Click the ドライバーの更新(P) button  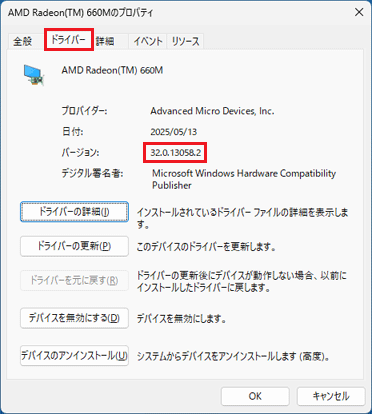(x=74, y=246)
